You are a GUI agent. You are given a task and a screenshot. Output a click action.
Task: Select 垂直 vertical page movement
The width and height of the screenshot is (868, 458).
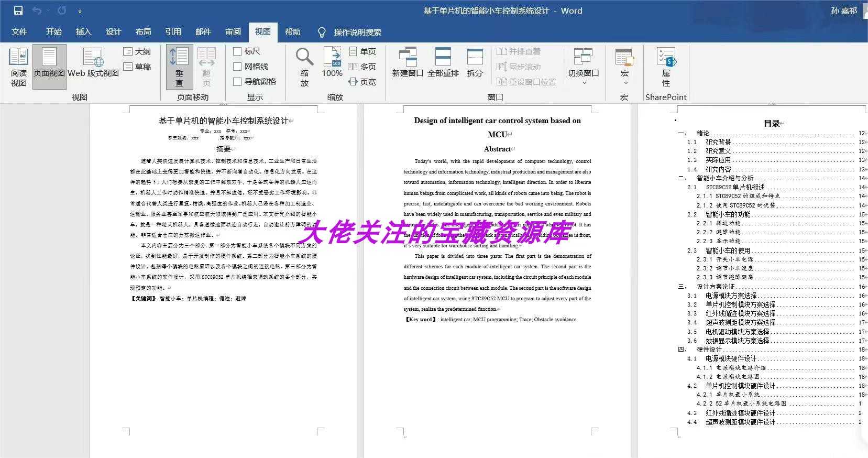(x=180, y=67)
